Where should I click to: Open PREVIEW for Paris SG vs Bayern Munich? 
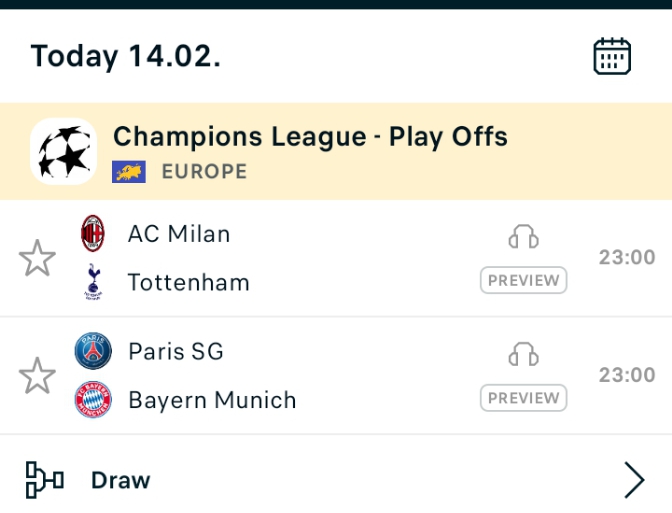click(523, 398)
